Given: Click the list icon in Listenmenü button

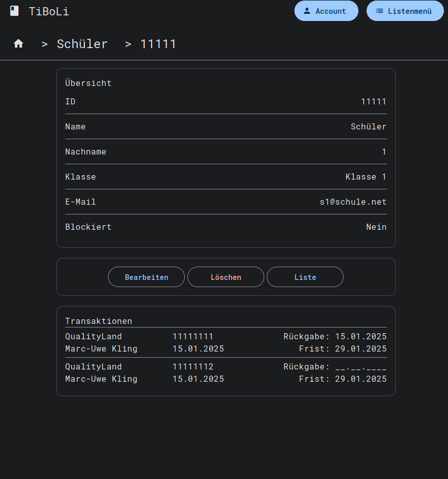Looking at the screenshot, I should pos(379,11).
